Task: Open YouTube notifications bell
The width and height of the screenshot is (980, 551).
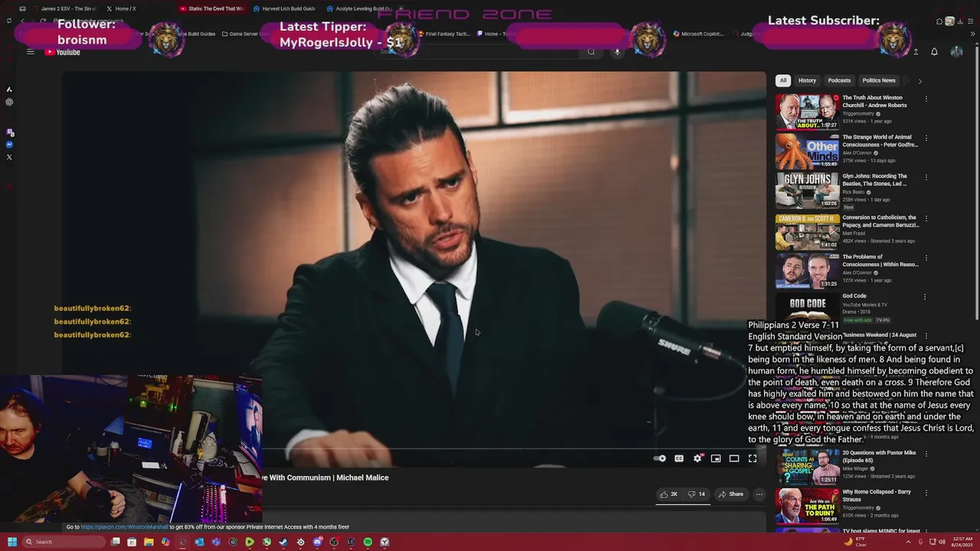Action: click(x=934, y=52)
